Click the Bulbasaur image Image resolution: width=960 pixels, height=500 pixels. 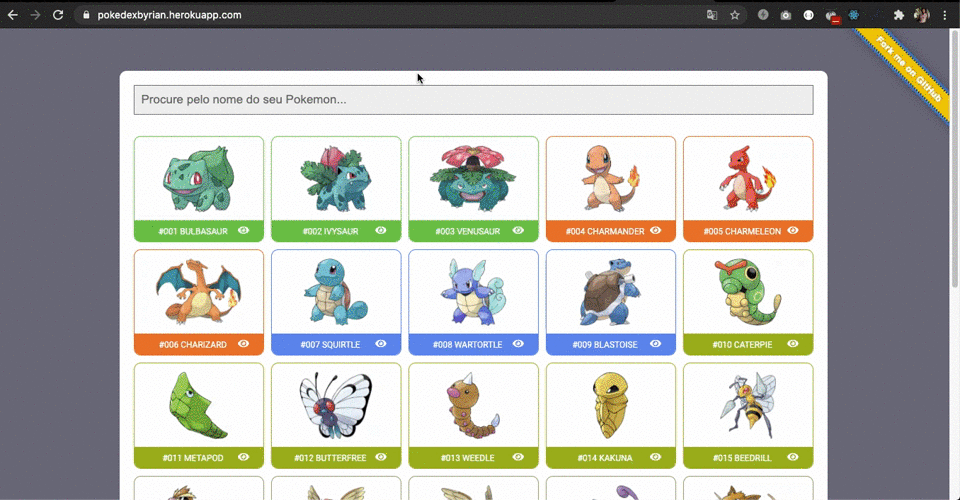198,178
